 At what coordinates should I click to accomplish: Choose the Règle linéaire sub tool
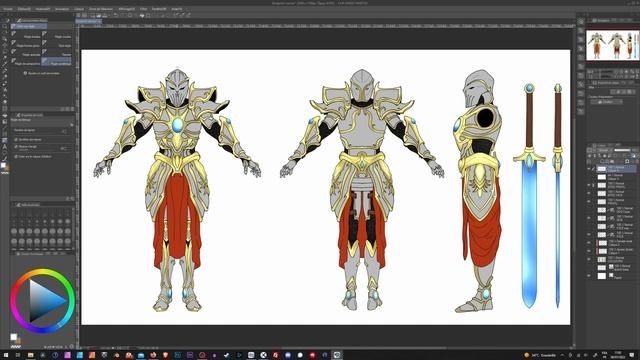pos(27,36)
